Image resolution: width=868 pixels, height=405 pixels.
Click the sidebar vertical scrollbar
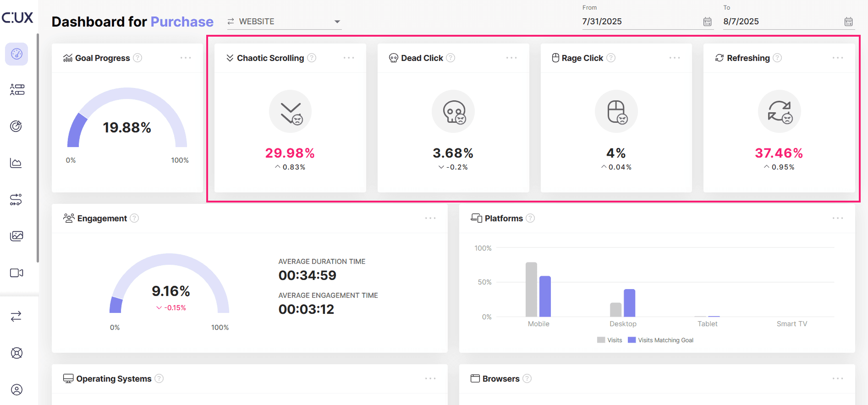38,148
